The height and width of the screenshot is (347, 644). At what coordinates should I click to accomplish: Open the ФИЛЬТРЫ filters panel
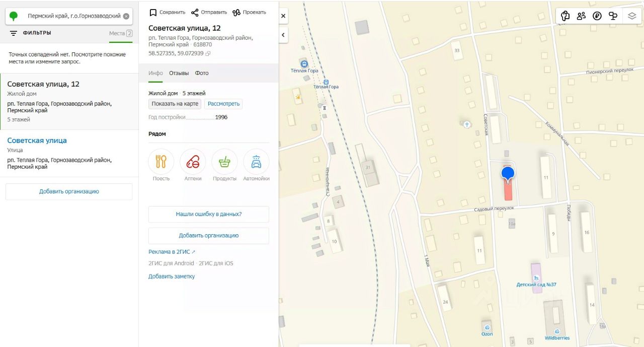point(30,33)
